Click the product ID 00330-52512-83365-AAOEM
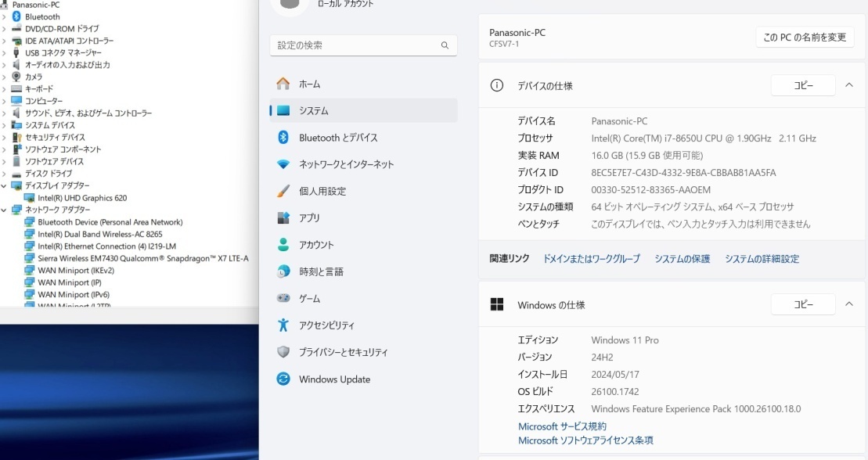The height and width of the screenshot is (460, 868). pyautogui.click(x=650, y=190)
